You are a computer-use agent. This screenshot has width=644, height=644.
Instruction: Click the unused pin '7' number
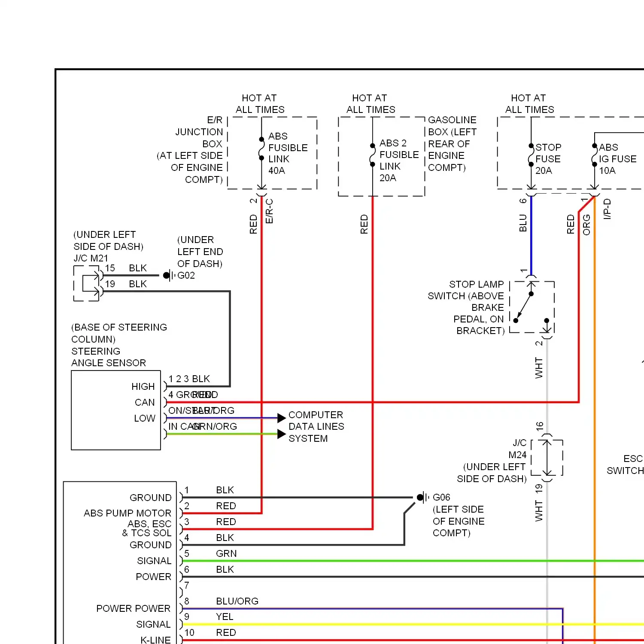pyautogui.click(x=187, y=585)
